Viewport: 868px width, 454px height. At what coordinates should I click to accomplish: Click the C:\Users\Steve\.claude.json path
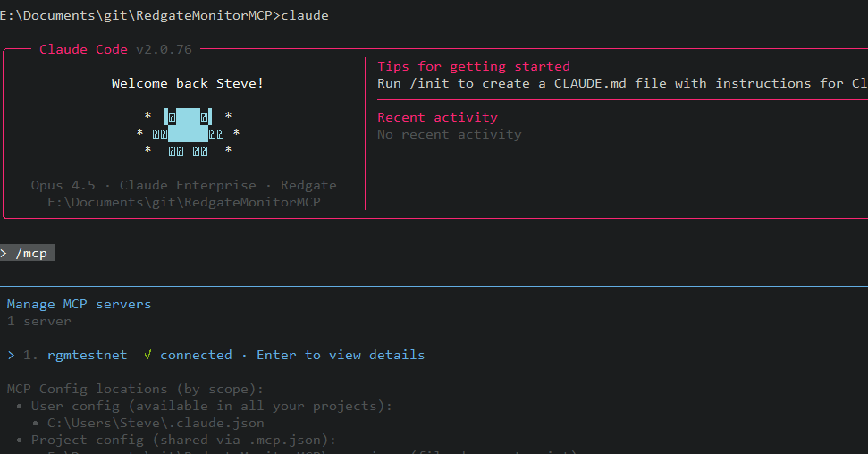156,423
